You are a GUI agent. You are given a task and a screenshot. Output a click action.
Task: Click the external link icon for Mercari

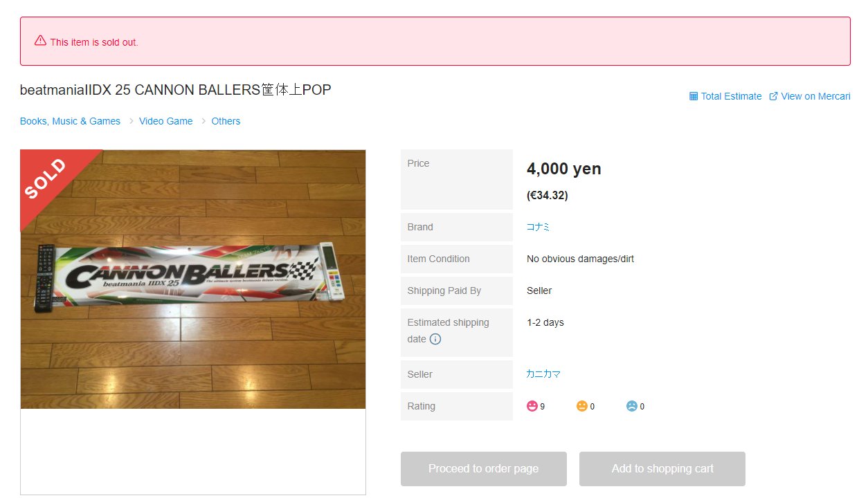coord(774,96)
